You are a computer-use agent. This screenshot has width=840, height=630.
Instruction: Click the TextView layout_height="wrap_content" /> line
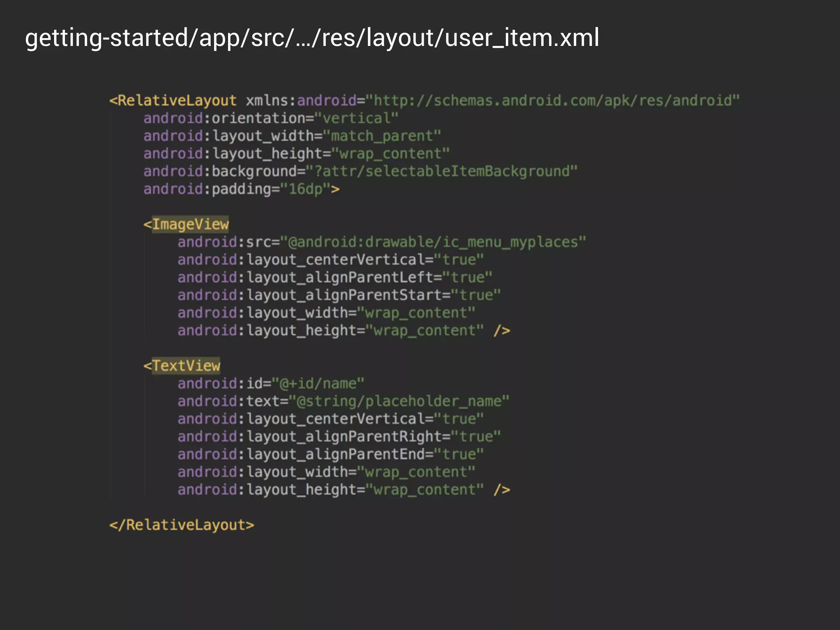(344, 489)
